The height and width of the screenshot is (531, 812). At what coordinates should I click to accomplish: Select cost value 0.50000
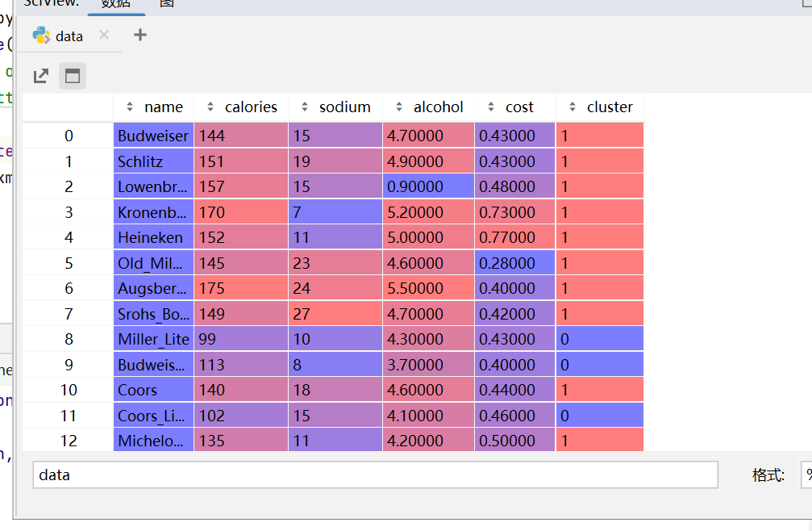pos(514,441)
